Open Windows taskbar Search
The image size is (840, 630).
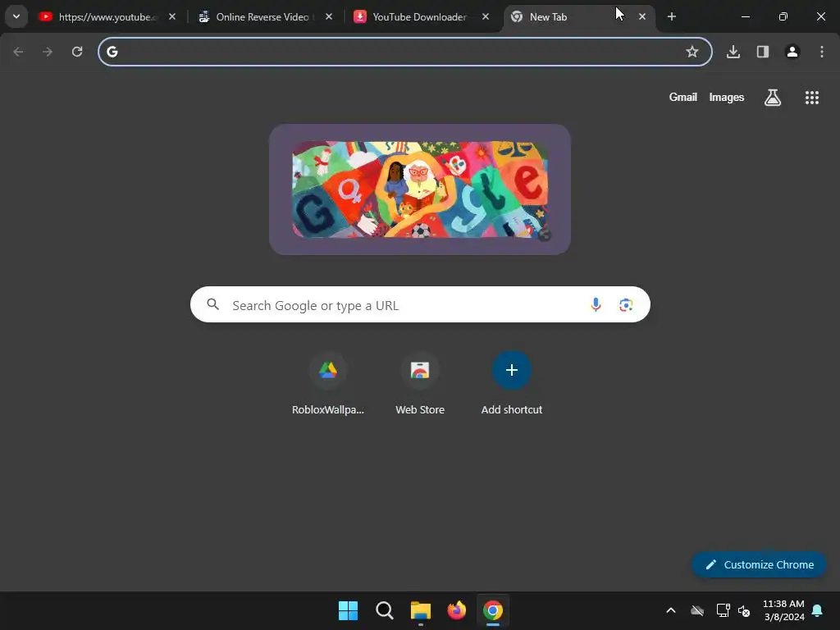point(384,610)
